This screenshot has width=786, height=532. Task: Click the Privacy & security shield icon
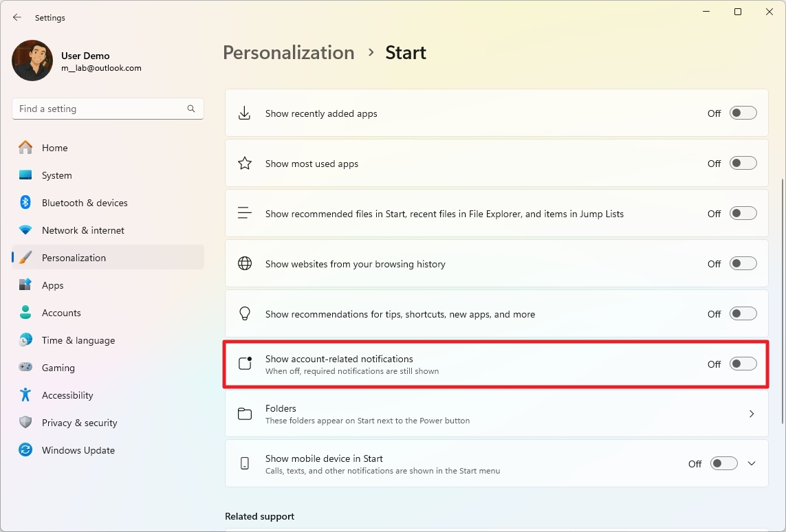coord(25,423)
